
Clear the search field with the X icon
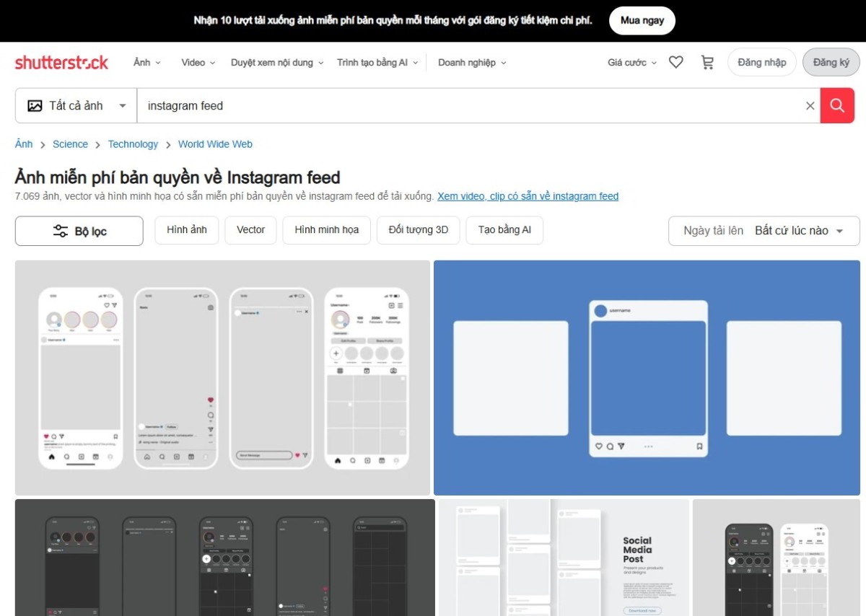[810, 106]
